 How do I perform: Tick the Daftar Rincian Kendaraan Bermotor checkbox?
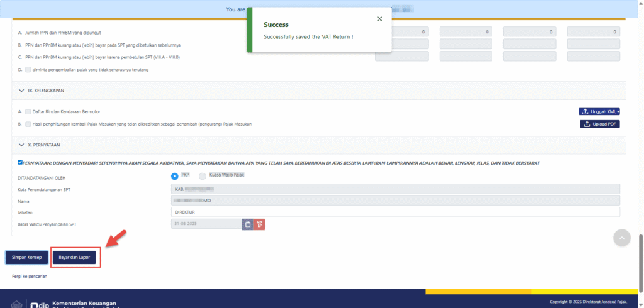(28, 111)
